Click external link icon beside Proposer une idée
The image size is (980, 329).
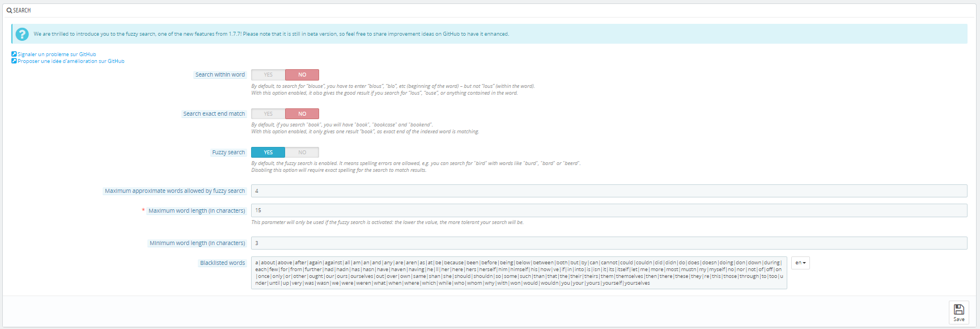pyautogui.click(x=14, y=61)
